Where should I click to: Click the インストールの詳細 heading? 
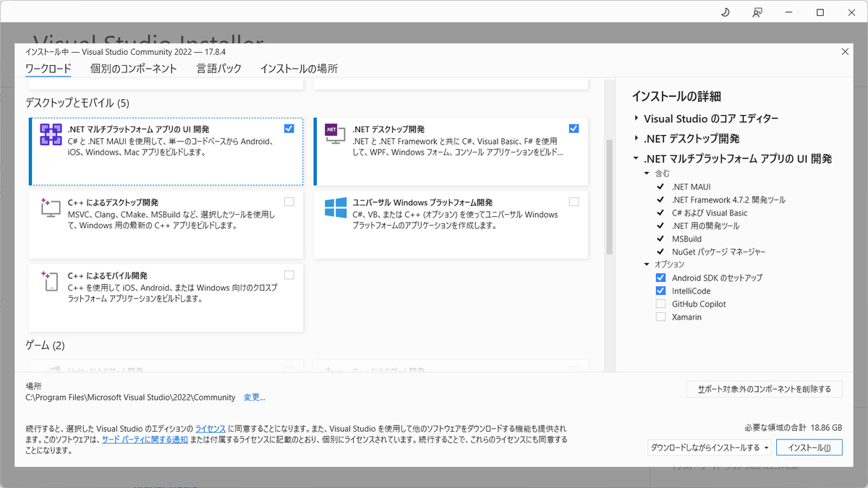[x=676, y=96]
